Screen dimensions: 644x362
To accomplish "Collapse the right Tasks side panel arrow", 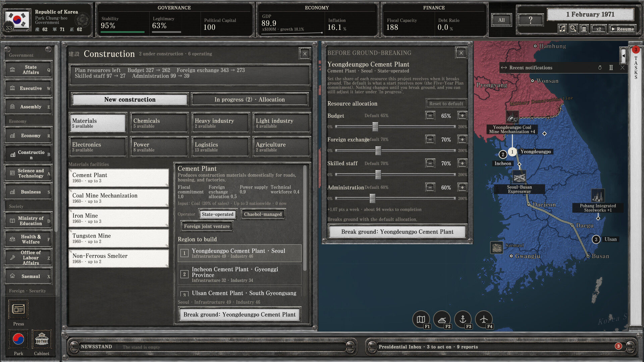I will click(624, 56).
